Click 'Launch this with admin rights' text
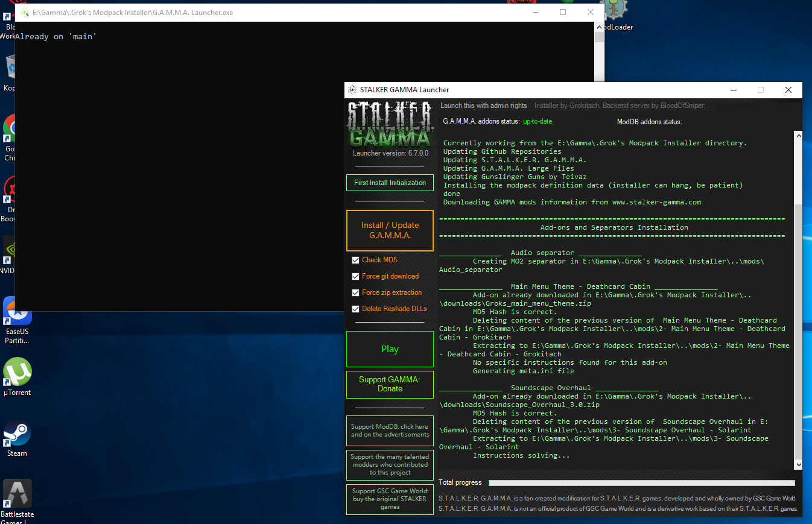Screen dimensions: 812x524 tap(484, 106)
